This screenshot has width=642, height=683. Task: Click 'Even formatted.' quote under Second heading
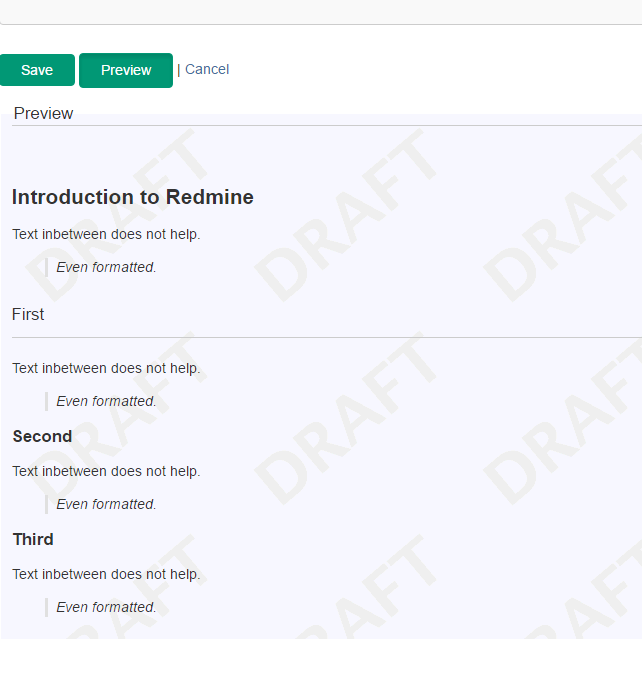tap(106, 504)
